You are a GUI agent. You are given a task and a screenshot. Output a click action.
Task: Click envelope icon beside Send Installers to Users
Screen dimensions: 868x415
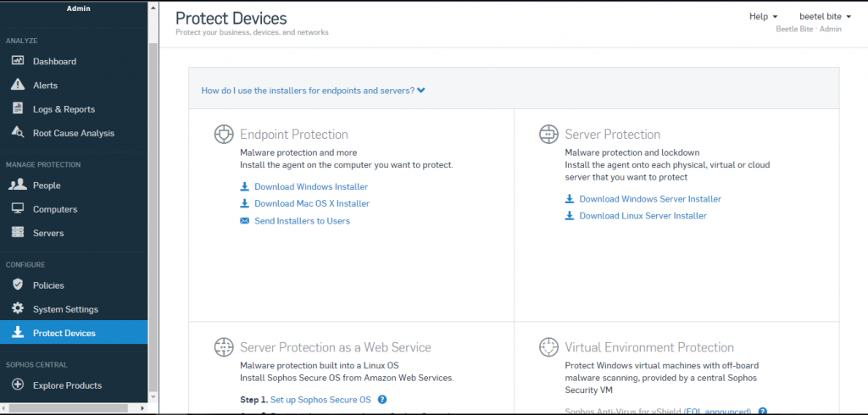click(245, 221)
